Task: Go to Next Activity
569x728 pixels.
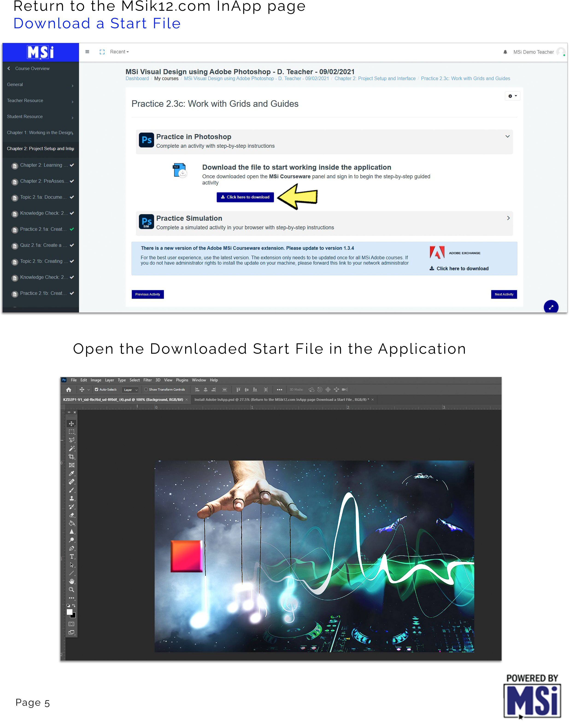Action: pyautogui.click(x=504, y=294)
